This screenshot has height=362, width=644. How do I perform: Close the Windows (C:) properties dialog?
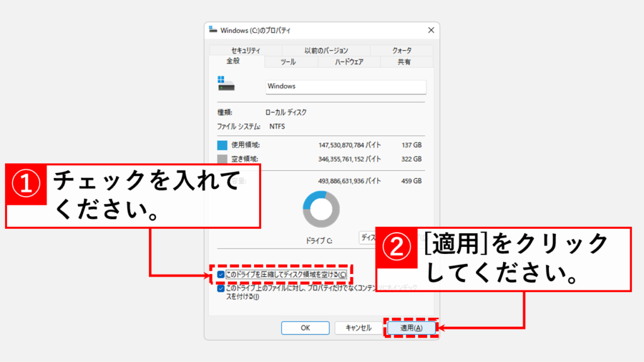(x=431, y=30)
